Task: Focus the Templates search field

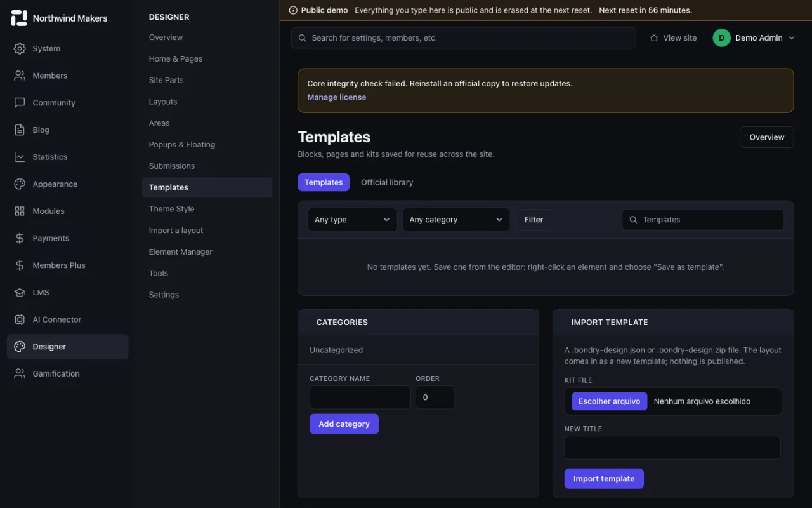Action: coord(703,220)
